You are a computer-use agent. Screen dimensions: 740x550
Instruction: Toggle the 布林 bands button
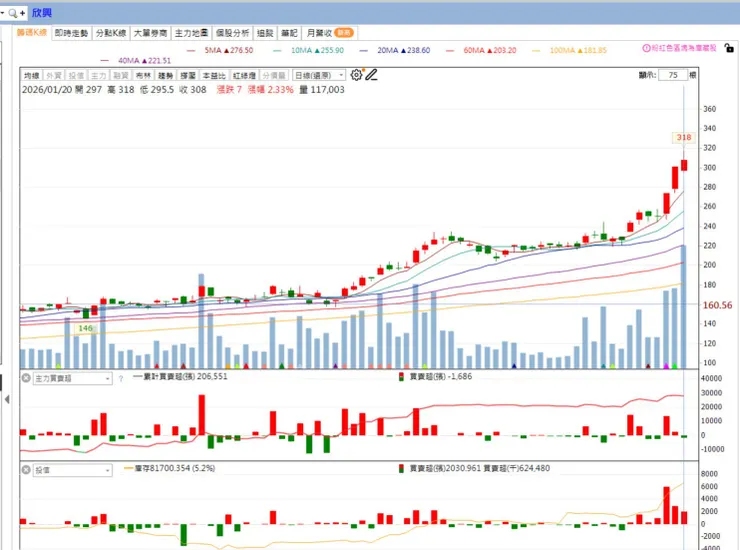143,76
